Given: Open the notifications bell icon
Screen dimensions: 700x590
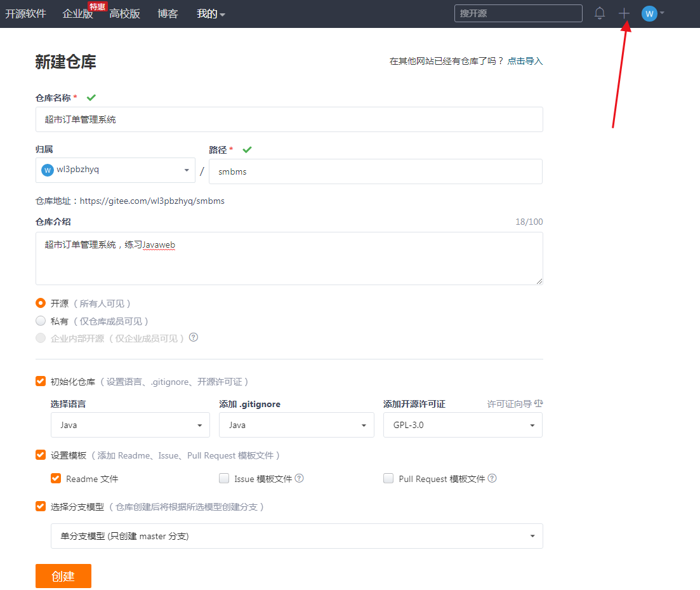Looking at the screenshot, I should [x=600, y=13].
